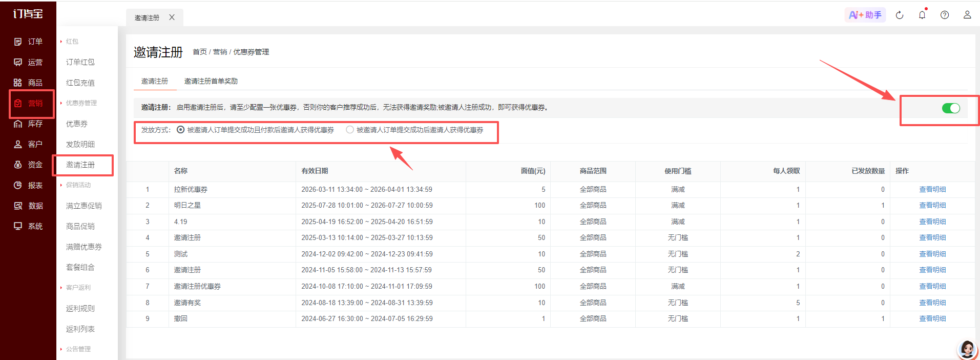Open 满立惠促销 menu item
The height and width of the screenshot is (360, 980).
point(84,206)
